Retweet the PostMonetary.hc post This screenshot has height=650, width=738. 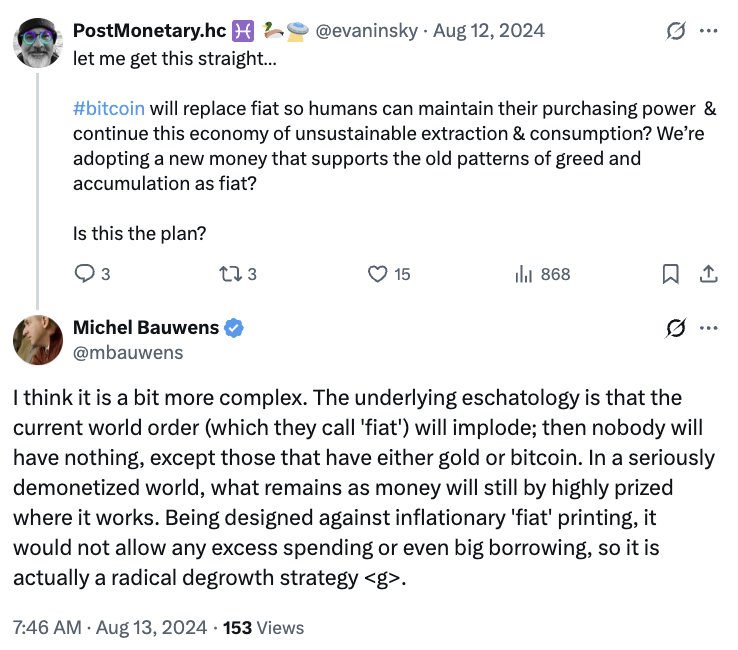232,273
